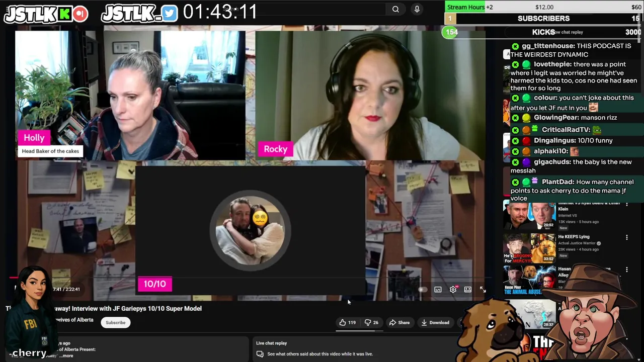The width and height of the screenshot is (644, 362).
Task: Open menu for the Hasan Piker video
Action: point(626,269)
